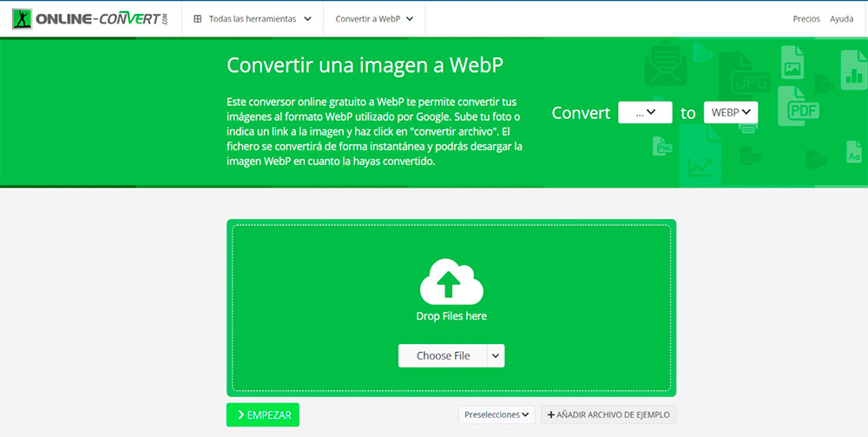Click the Online-Convert logo
The image size is (868, 437).
pos(90,18)
